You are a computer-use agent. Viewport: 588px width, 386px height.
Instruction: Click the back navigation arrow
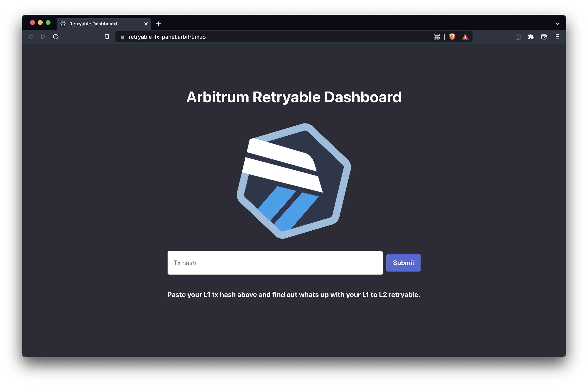click(31, 37)
